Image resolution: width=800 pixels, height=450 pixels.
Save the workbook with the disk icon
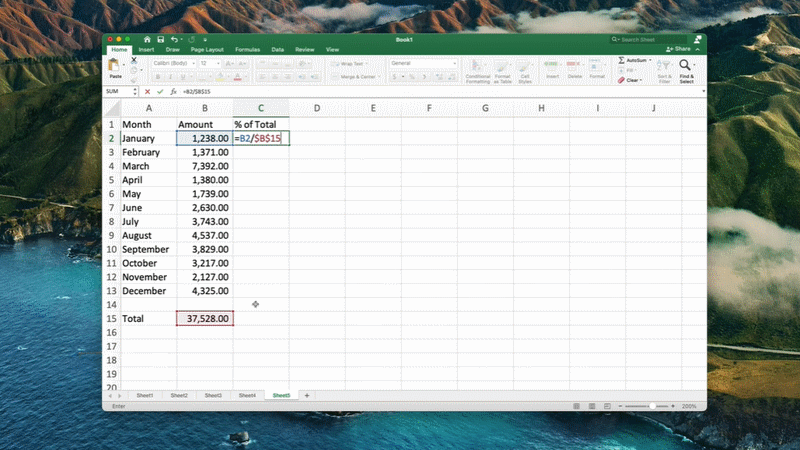[x=161, y=39]
